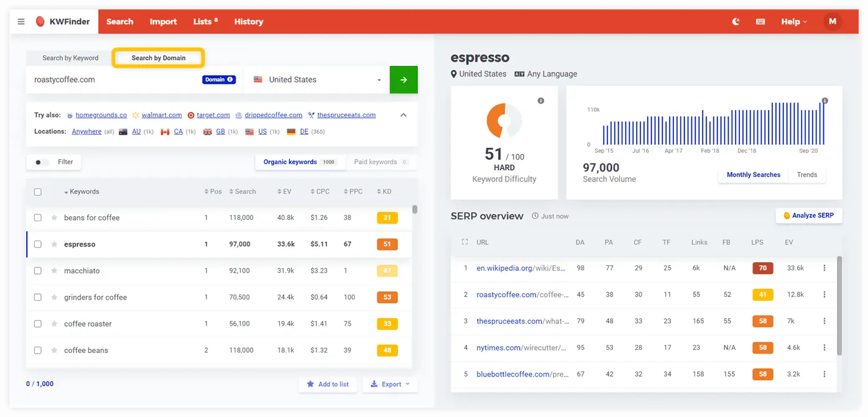This screenshot has width=868, height=417.
Task: Check the select-all keywords checkbox
Action: 37,192
